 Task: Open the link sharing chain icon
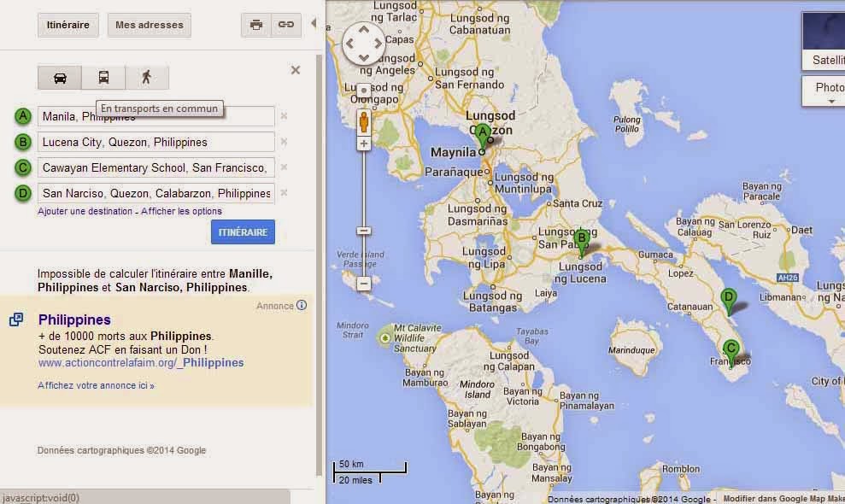[x=285, y=25]
